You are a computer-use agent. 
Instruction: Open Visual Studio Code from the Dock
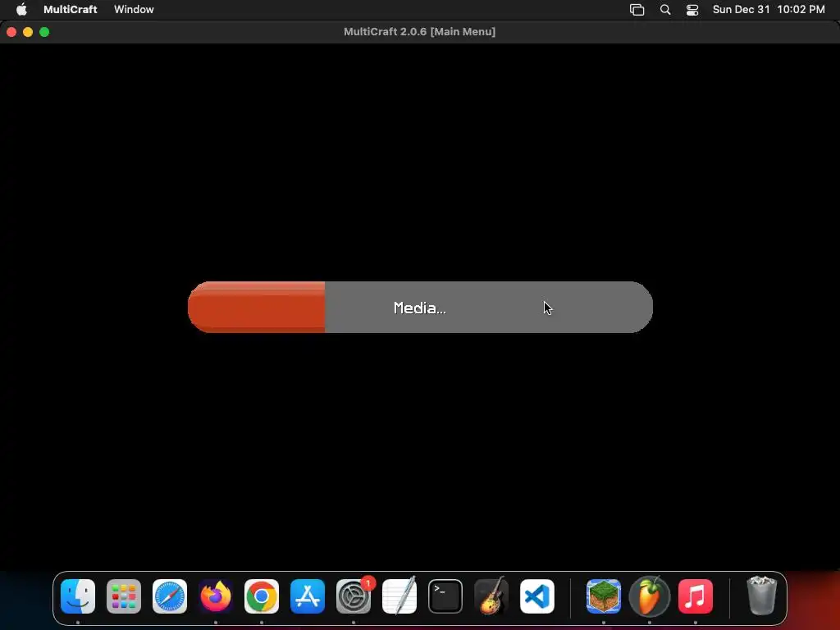click(537, 596)
